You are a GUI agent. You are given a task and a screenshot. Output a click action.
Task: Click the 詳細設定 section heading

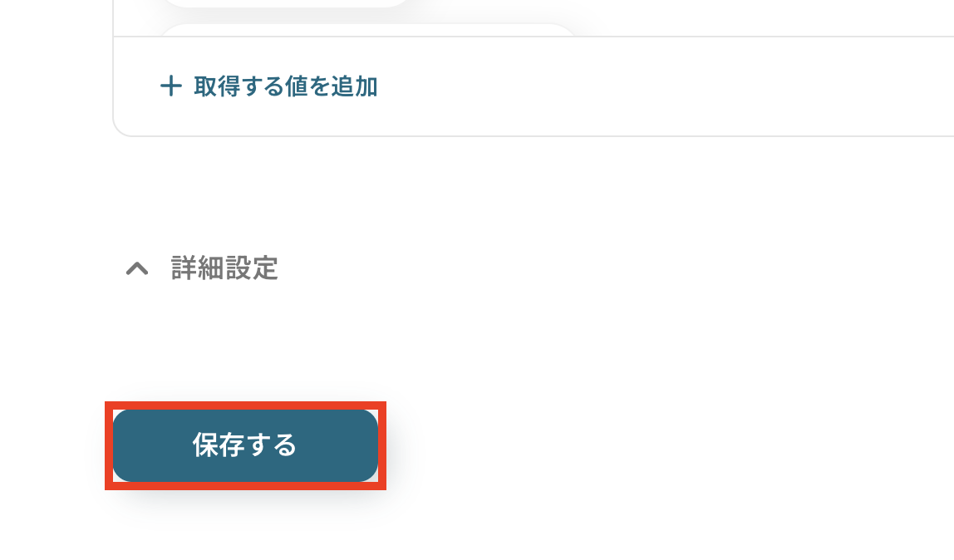click(x=224, y=268)
